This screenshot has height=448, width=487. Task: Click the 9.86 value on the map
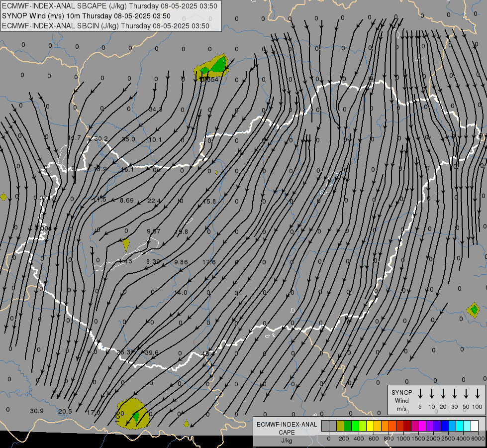point(181,262)
